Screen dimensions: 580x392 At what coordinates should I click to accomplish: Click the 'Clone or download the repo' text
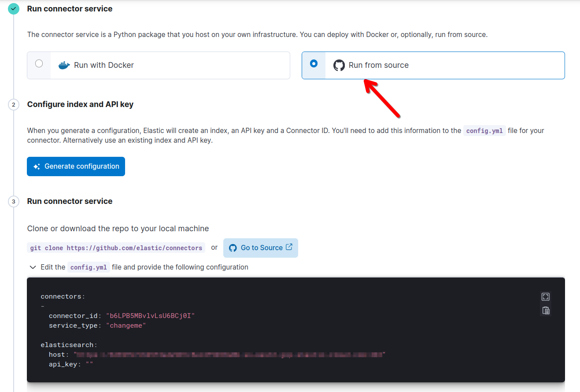(x=118, y=229)
